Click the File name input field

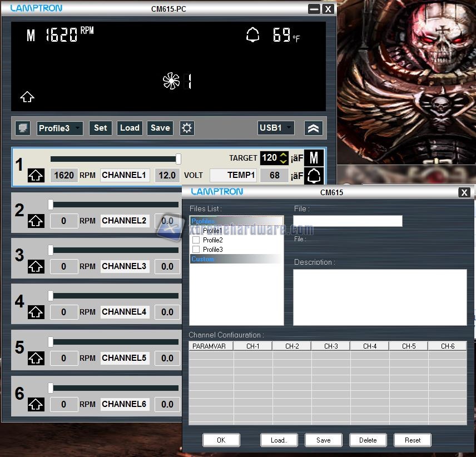pyautogui.click(x=348, y=221)
